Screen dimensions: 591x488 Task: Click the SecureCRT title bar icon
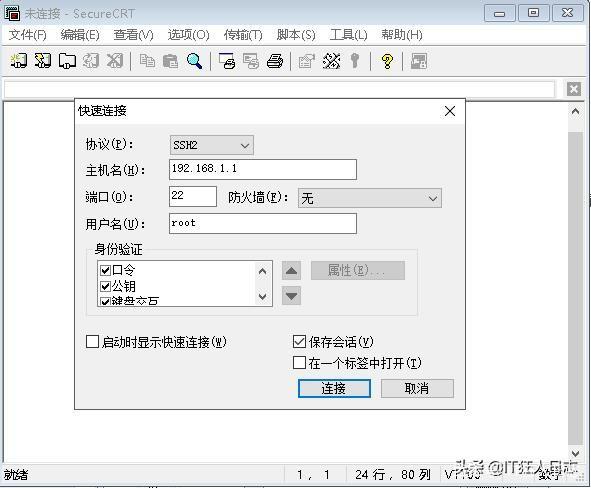point(12,13)
